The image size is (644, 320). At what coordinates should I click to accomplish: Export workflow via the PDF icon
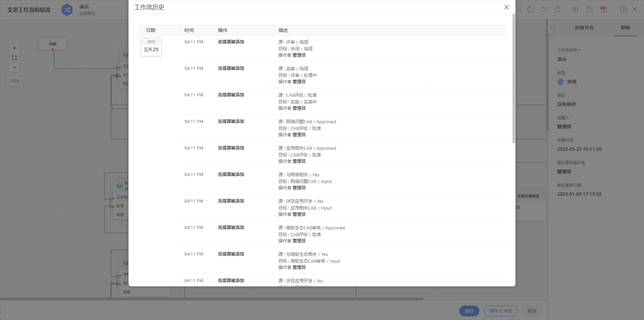[x=603, y=9]
